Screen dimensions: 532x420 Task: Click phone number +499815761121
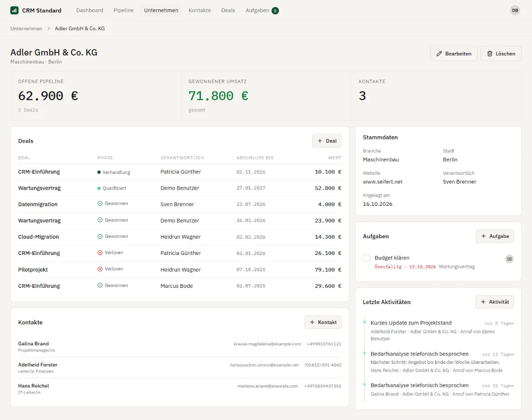coord(324,344)
